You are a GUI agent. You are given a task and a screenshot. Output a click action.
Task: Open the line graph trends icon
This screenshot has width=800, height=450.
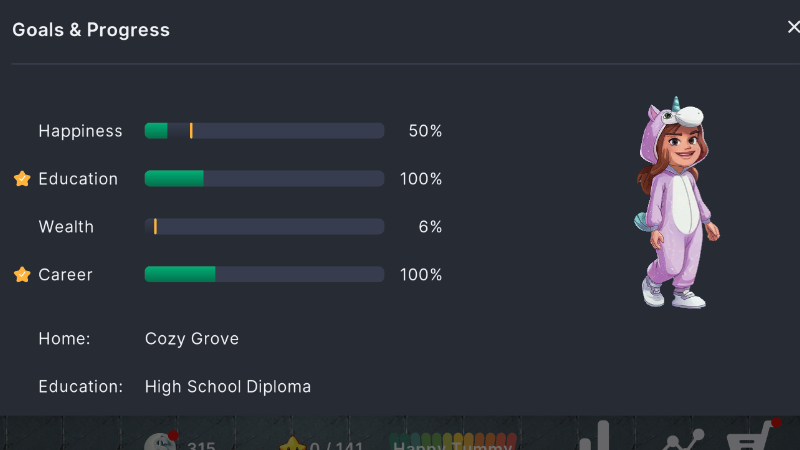(x=684, y=440)
